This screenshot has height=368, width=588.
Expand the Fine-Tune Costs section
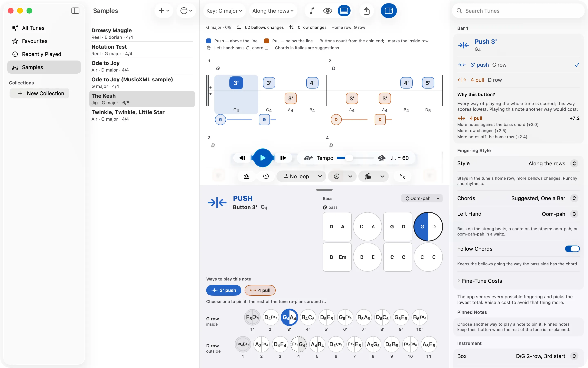coord(480,281)
